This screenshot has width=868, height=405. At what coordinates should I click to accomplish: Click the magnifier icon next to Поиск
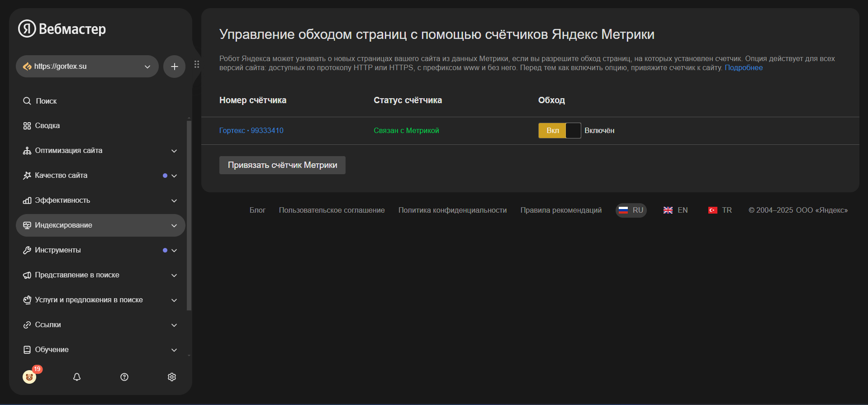pyautogui.click(x=27, y=101)
